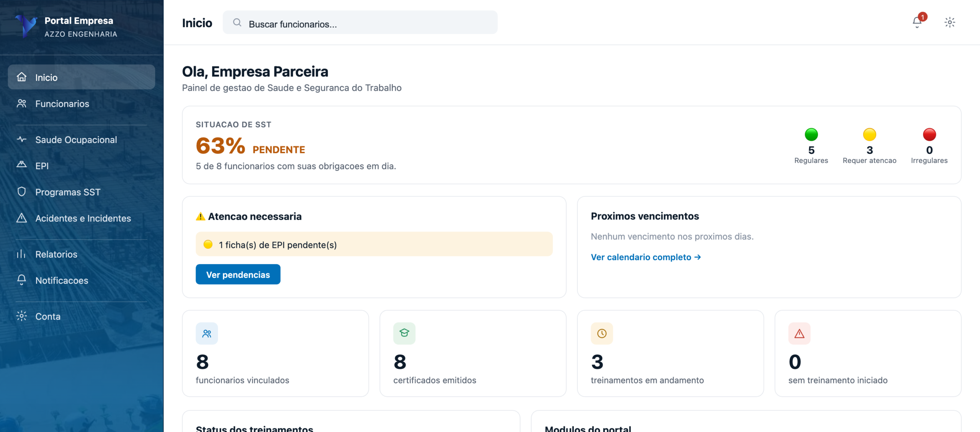Click the certificados emitidos graduation cap icon
Screen dimensions: 980x432
[x=404, y=334]
